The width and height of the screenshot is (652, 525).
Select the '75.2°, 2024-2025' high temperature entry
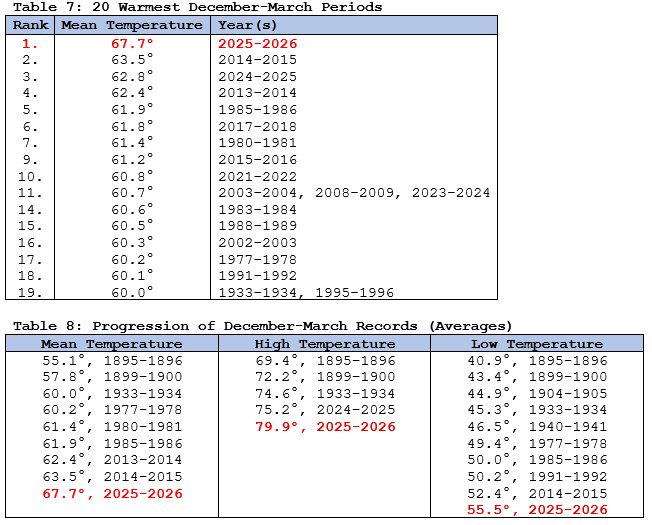[x=325, y=410]
